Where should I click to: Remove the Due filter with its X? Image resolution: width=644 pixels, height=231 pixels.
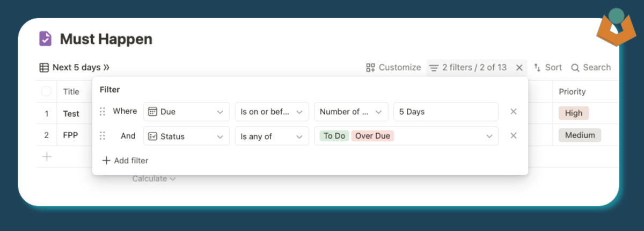[x=514, y=112]
